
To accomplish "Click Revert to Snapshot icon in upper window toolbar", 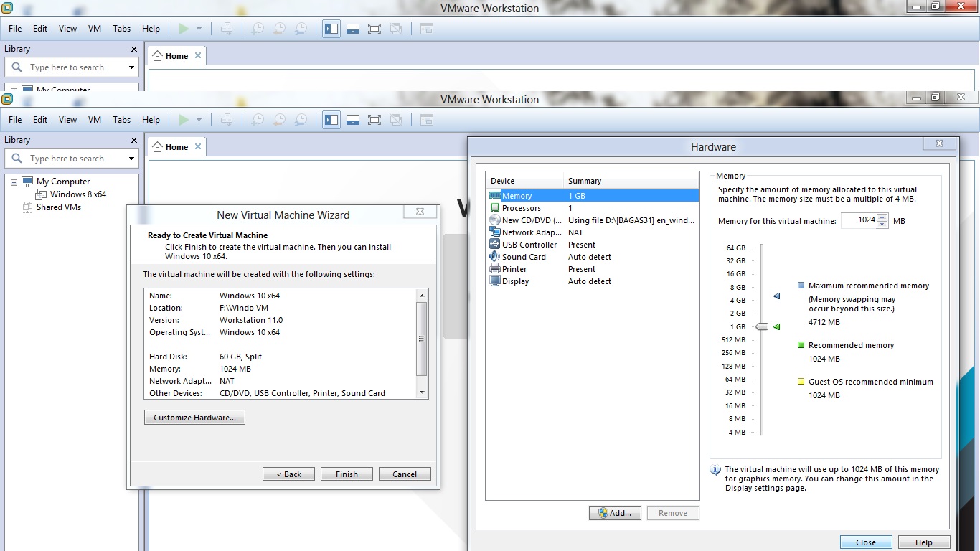I will point(279,29).
